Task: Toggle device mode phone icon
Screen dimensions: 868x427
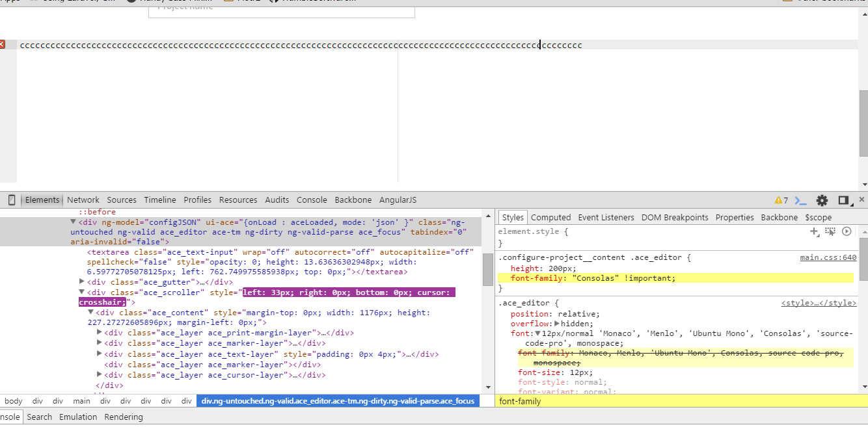Action: pyautogui.click(x=12, y=200)
